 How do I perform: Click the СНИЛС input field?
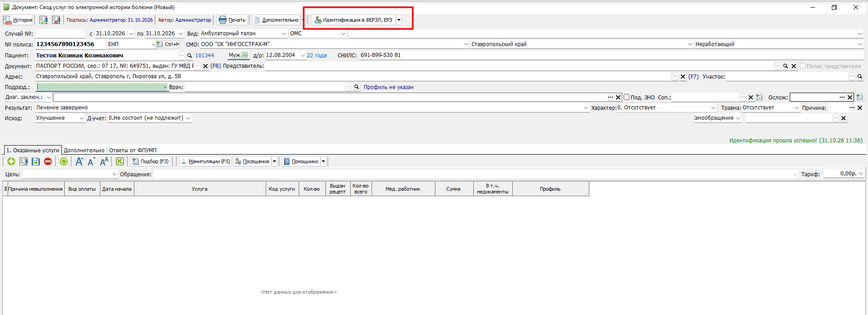pyautogui.click(x=612, y=55)
